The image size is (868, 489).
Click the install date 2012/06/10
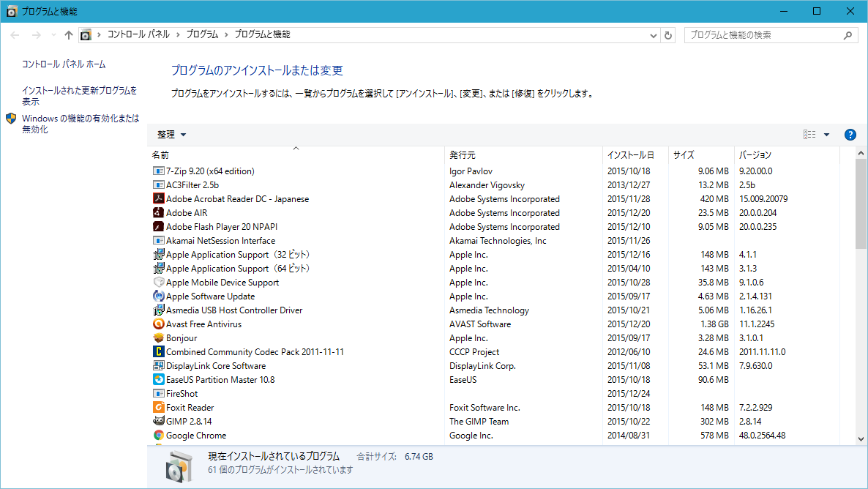[x=628, y=351]
